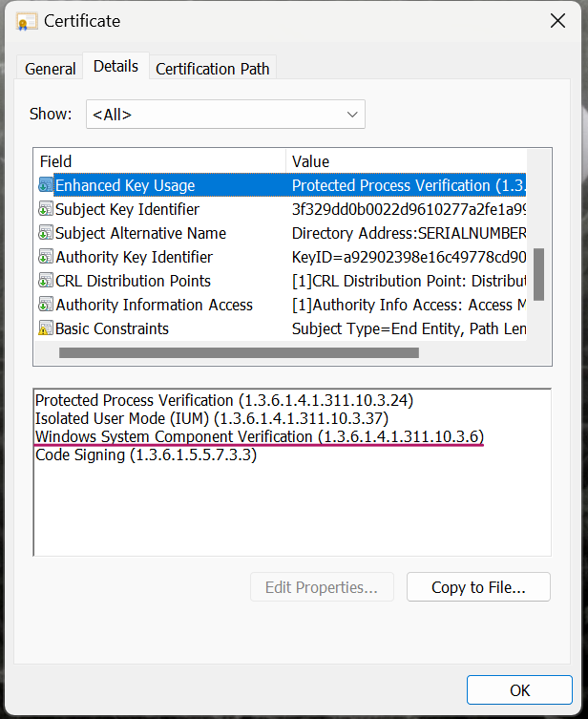The width and height of the screenshot is (588, 719).
Task: Click the CRL Distribution Points field icon
Action: 46,281
